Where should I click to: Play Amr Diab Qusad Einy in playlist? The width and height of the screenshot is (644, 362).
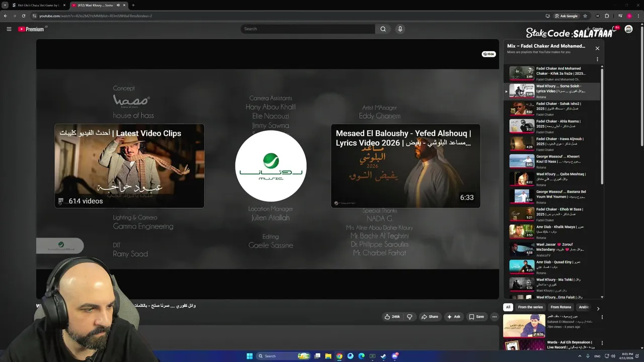(x=552, y=267)
